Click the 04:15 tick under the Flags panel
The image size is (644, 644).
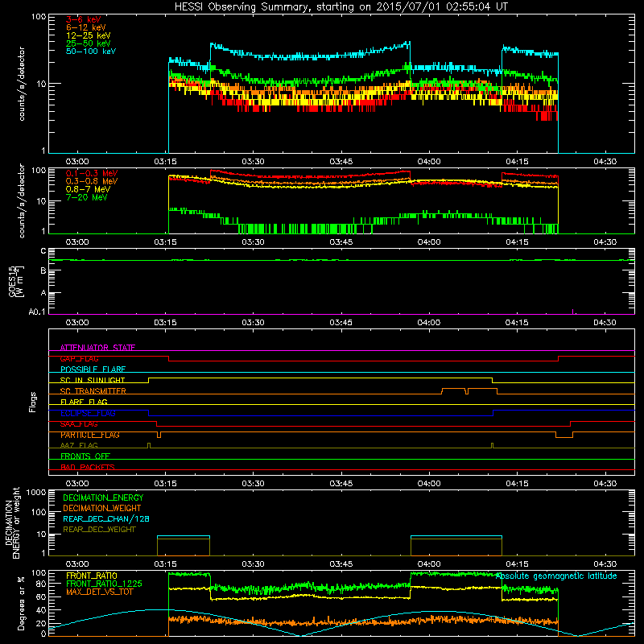point(517,484)
